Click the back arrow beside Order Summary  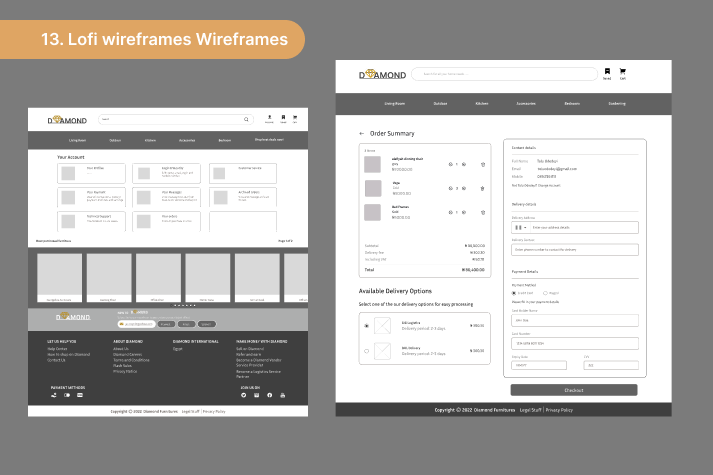pyautogui.click(x=362, y=133)
